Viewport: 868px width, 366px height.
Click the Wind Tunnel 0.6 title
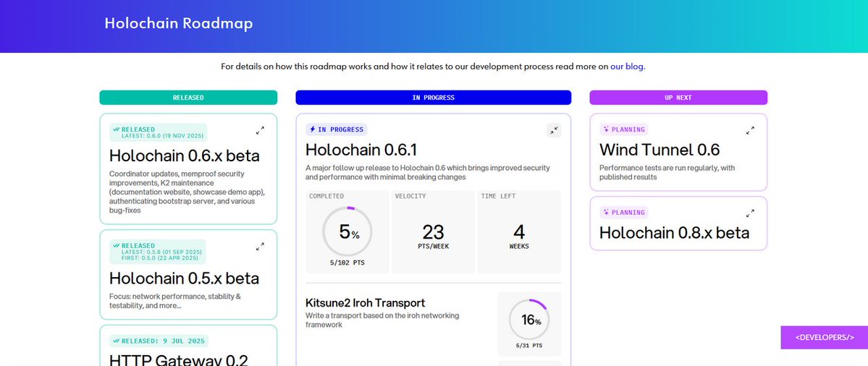(x=660, y=150)
